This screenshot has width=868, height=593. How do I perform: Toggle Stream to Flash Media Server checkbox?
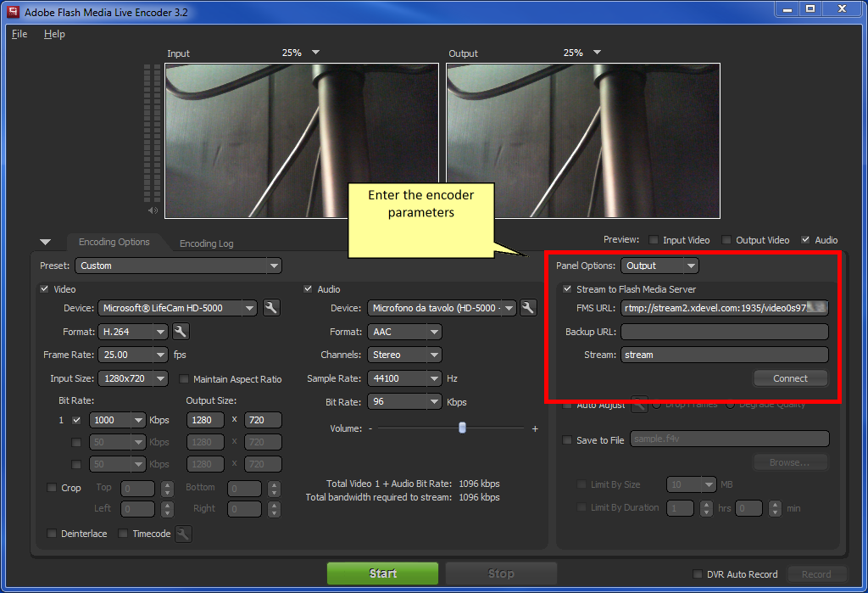click(x=567, y=288)
